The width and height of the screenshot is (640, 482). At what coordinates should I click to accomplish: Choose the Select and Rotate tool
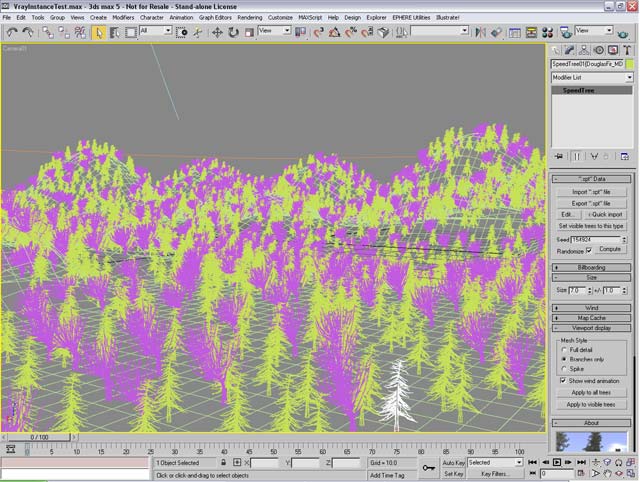pos(232,32)
